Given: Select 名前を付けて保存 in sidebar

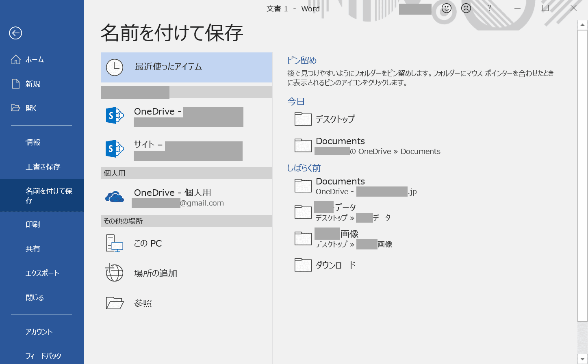Looking at the screenshot, I should (42, 195).
